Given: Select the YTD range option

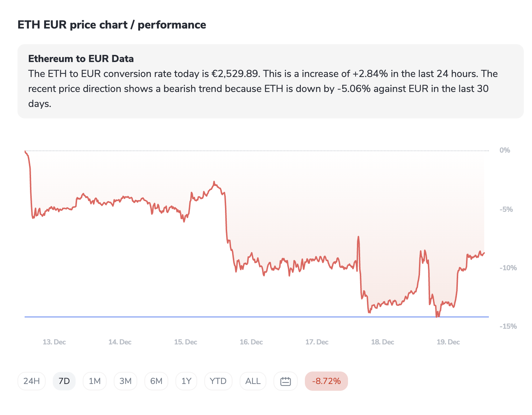Looking at the screenshot, I should [x=218, y=381].
